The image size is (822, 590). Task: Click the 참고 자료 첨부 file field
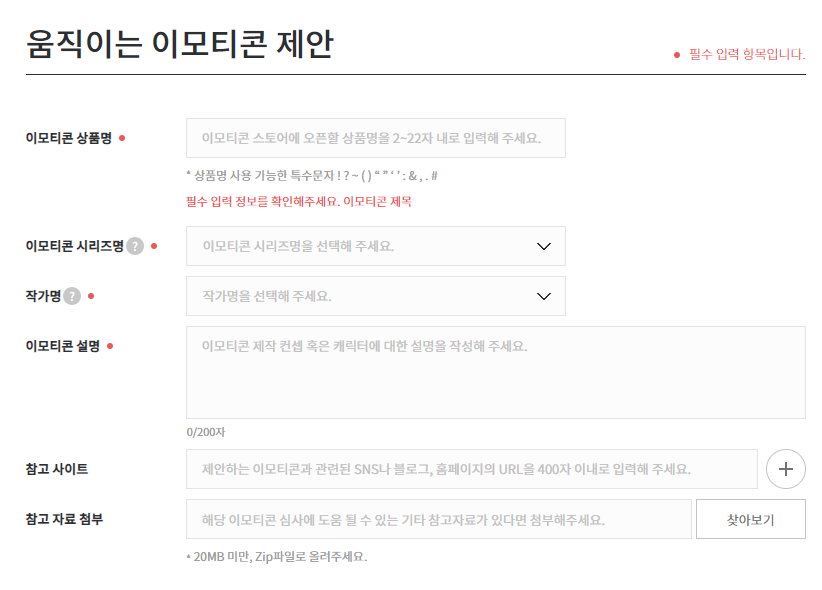[439, 519]
